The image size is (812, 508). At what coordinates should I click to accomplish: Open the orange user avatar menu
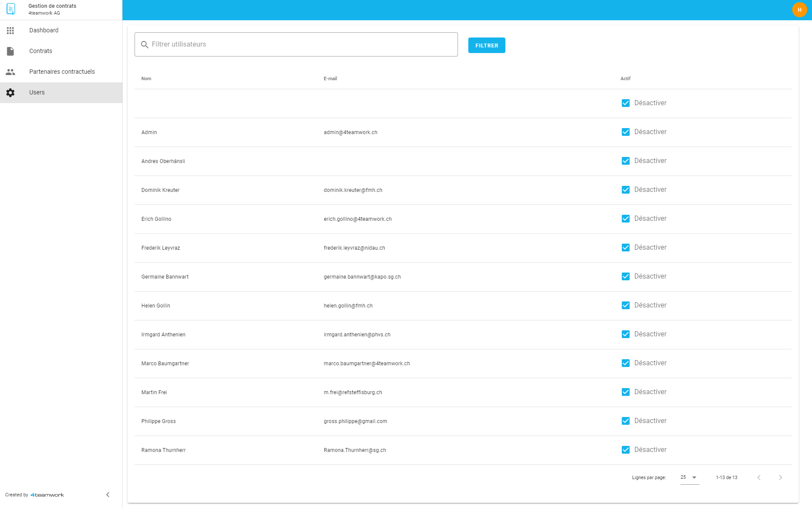coord(799,10)
